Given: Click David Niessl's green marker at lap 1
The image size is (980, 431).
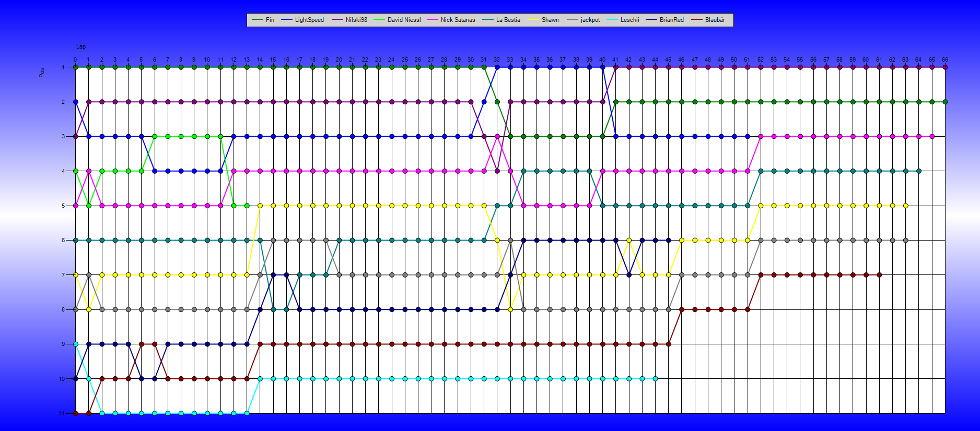Looking at the screenshot, I should [x=89, y=206].
